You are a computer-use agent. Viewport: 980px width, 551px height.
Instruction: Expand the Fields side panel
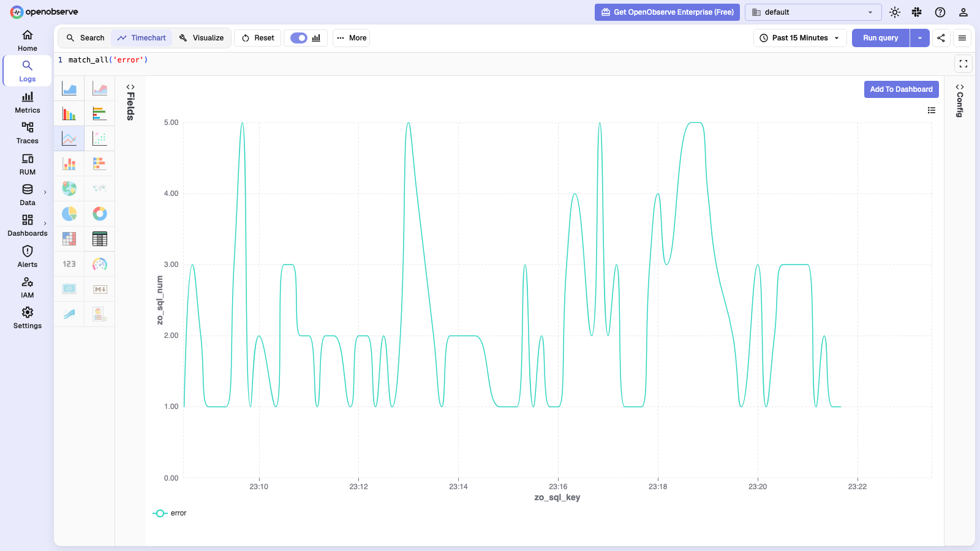pos(130,102)
